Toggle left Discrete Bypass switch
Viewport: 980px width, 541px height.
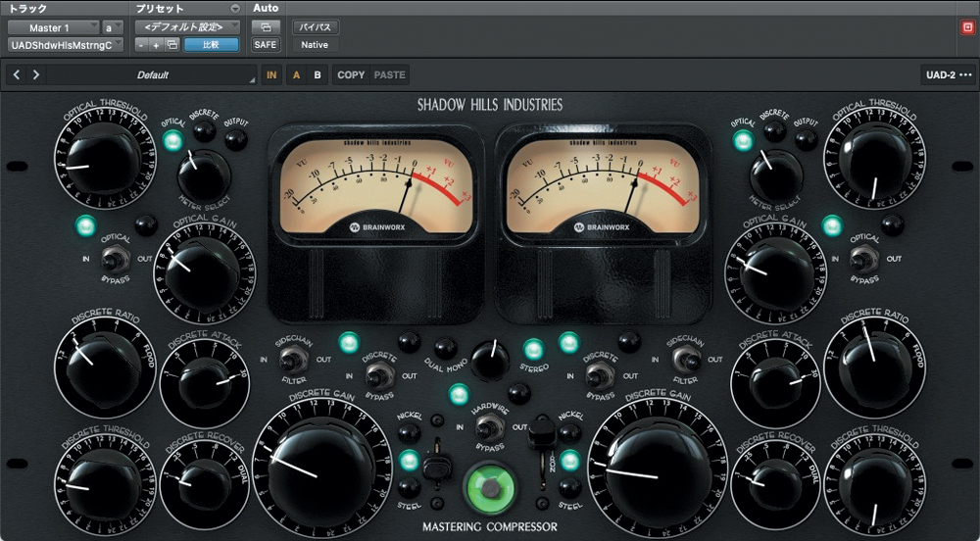[379, 375]
